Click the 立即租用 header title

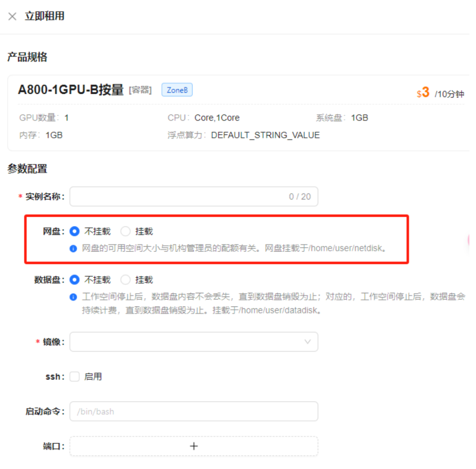point(44,16)
